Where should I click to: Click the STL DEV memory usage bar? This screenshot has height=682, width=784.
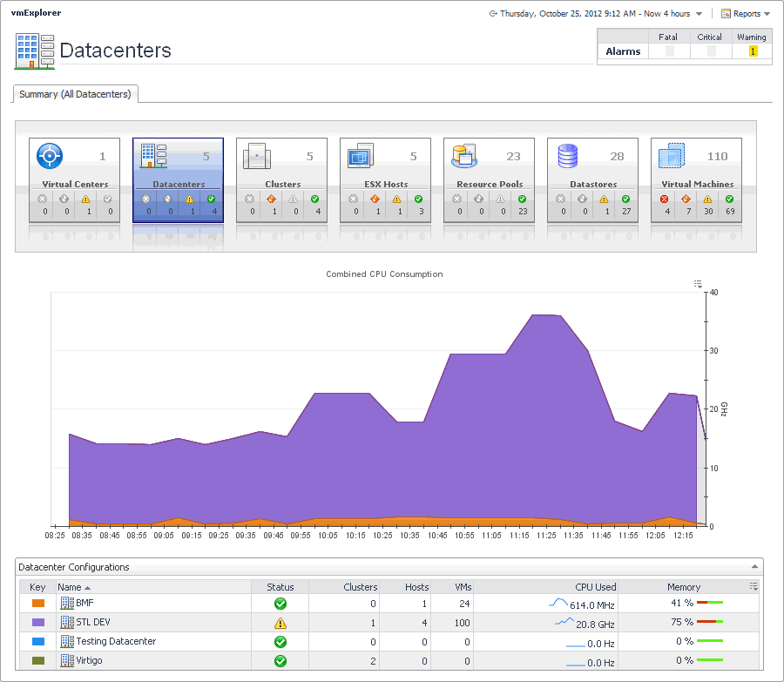pos(711,623)
